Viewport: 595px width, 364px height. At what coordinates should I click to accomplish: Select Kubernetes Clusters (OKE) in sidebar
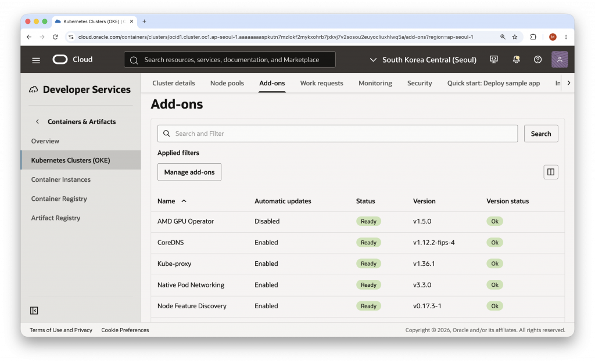coord(81,160)
